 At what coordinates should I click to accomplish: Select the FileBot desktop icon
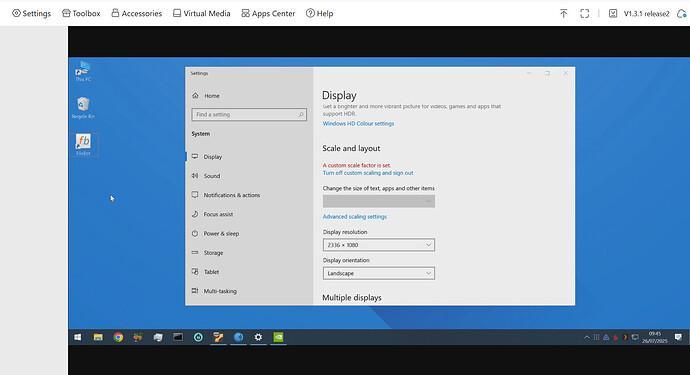(83, 145)
